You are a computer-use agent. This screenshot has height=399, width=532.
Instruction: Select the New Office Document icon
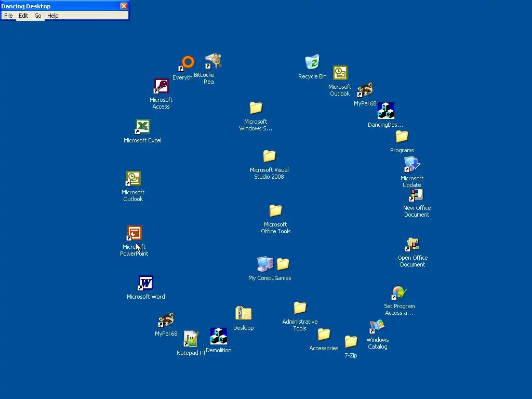point(416,195)
